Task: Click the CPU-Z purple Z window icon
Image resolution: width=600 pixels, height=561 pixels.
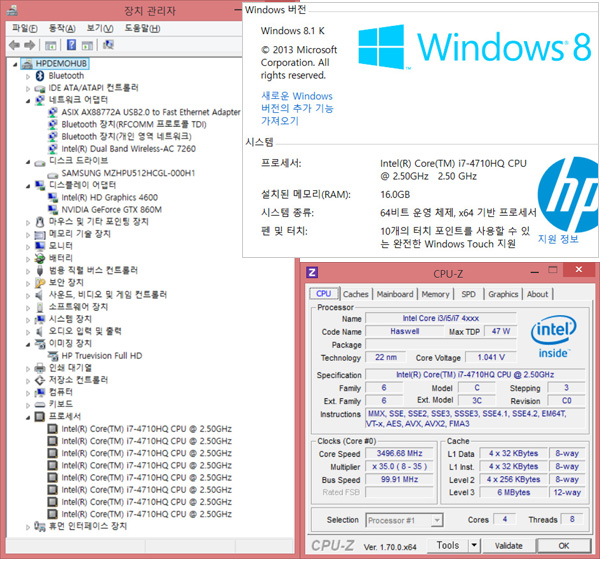Action: 312,272
